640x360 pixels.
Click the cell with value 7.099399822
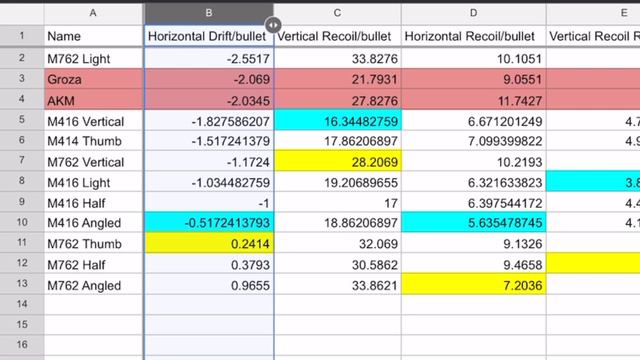click(473, 141)
